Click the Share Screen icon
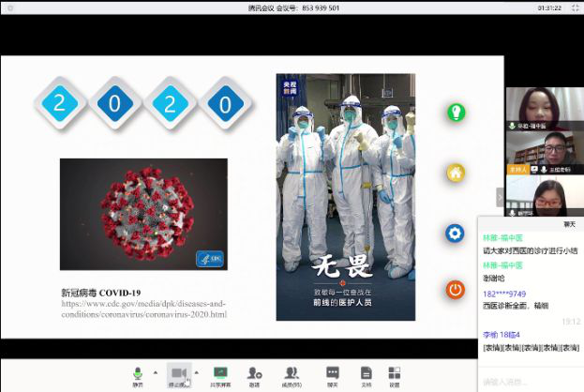 pos(220,374)
